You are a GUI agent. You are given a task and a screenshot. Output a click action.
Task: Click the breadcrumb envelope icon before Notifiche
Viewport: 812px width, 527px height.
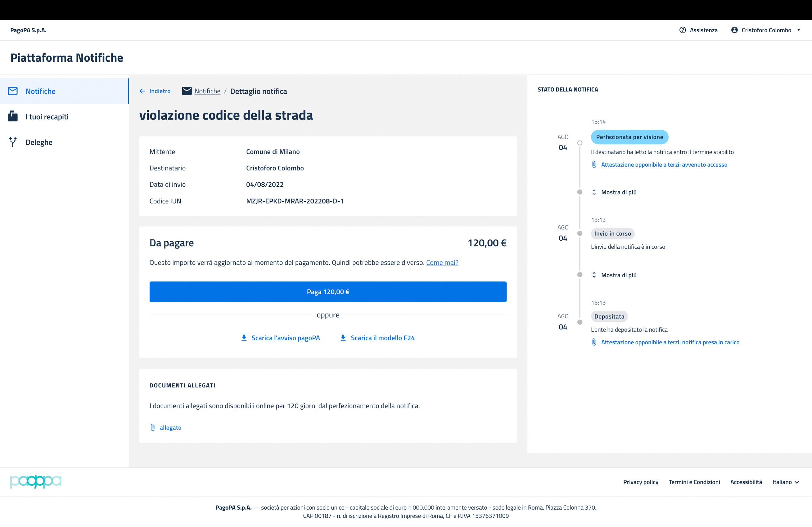(x=187, y=91)
